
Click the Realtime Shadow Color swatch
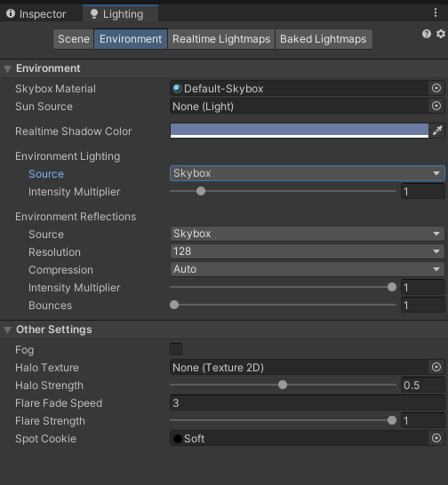(x=300, y=131)
